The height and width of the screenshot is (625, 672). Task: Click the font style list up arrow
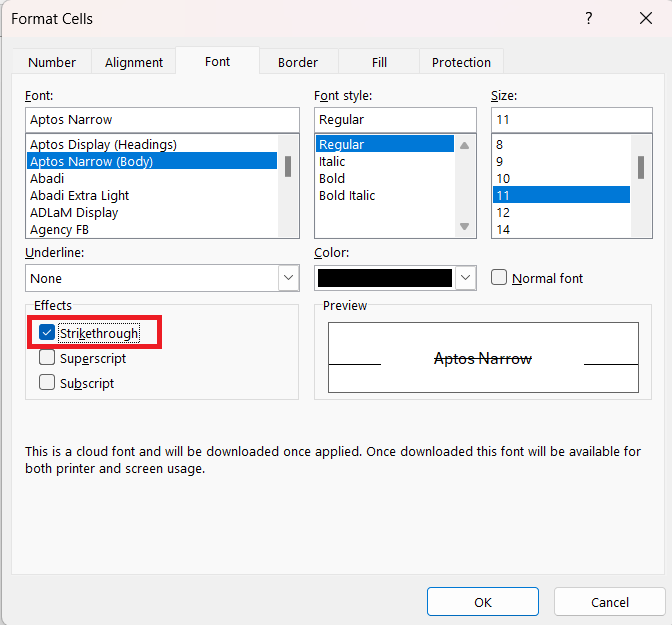click(x=464, y=146)
